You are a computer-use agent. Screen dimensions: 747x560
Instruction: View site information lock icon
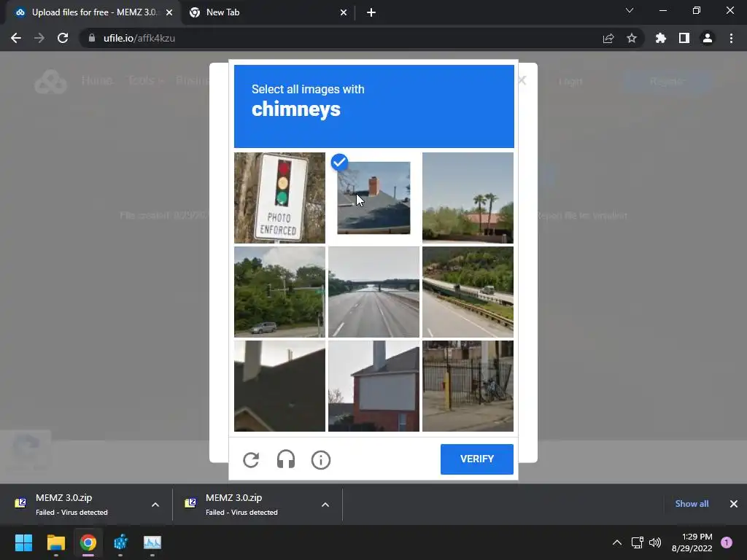click(92, 38)
